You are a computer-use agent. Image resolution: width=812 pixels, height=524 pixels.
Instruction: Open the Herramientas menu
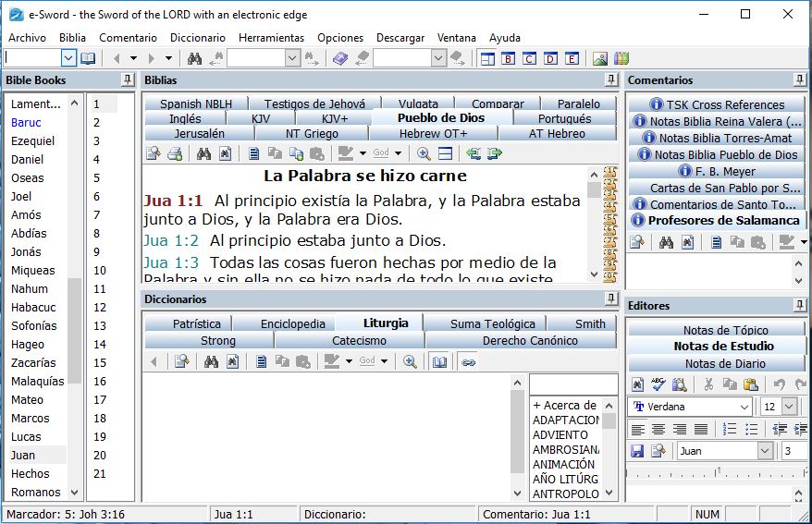tap(271, 38)
